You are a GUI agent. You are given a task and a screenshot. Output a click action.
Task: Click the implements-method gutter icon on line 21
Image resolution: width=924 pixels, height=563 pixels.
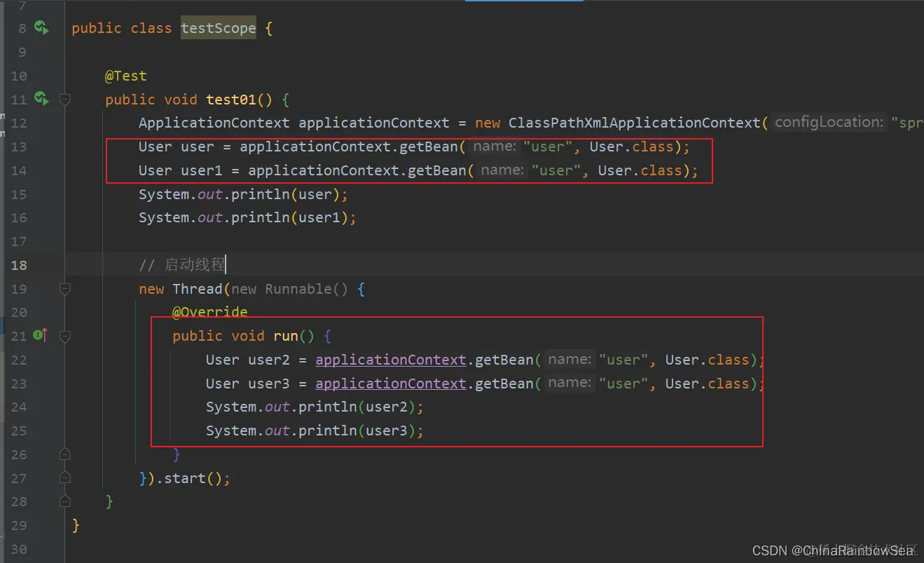[x=41, y=336]
